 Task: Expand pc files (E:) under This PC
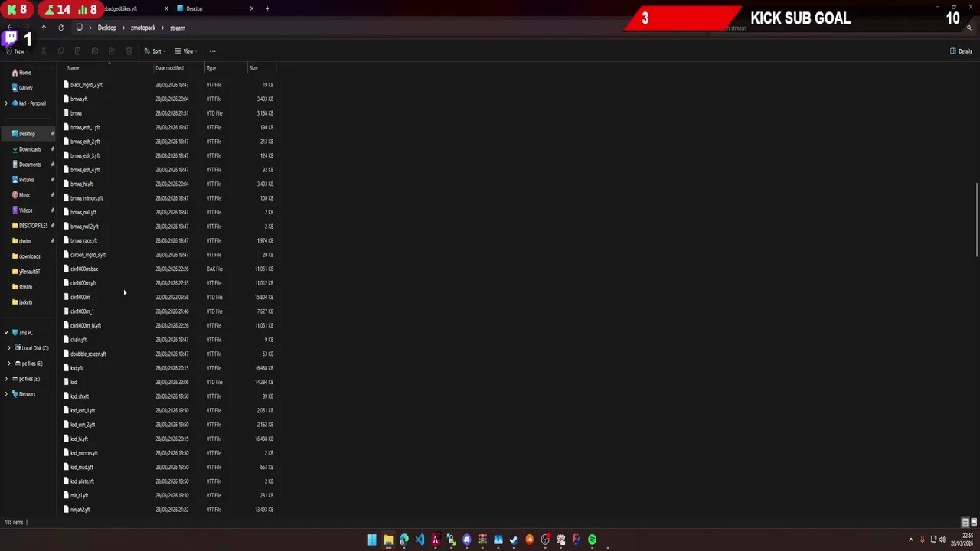[x=8, y=364]
